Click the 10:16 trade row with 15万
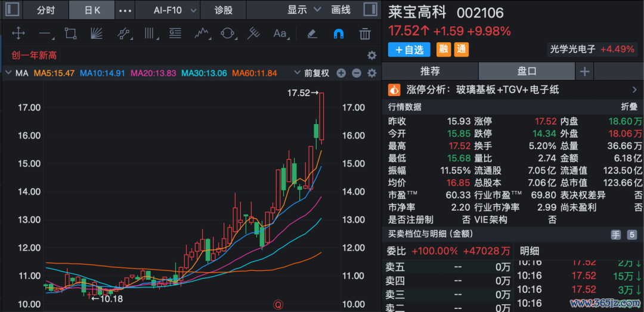This screenshot has width=644, height=312. click(579, 276)
